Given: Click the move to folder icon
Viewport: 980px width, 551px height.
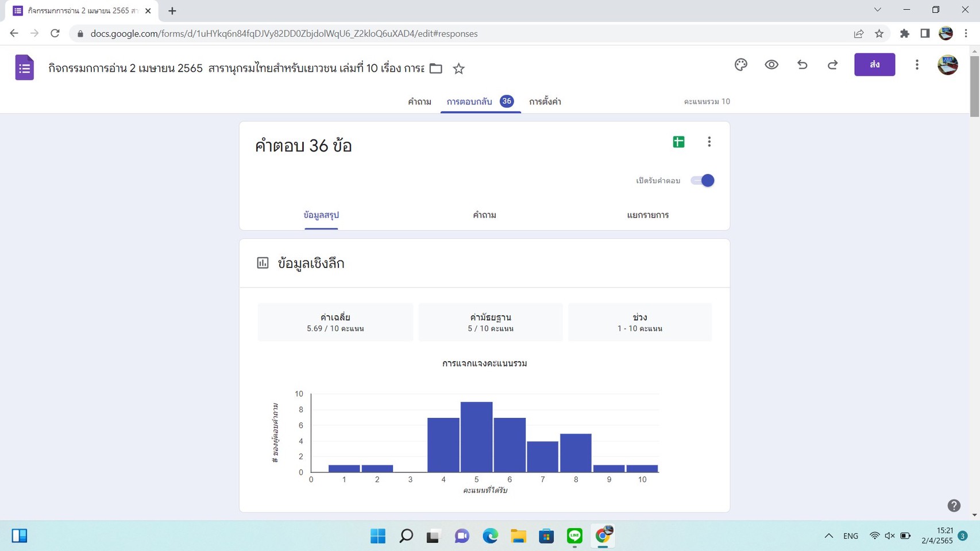Looking at the screenshot, I should (x=436, y=69).
